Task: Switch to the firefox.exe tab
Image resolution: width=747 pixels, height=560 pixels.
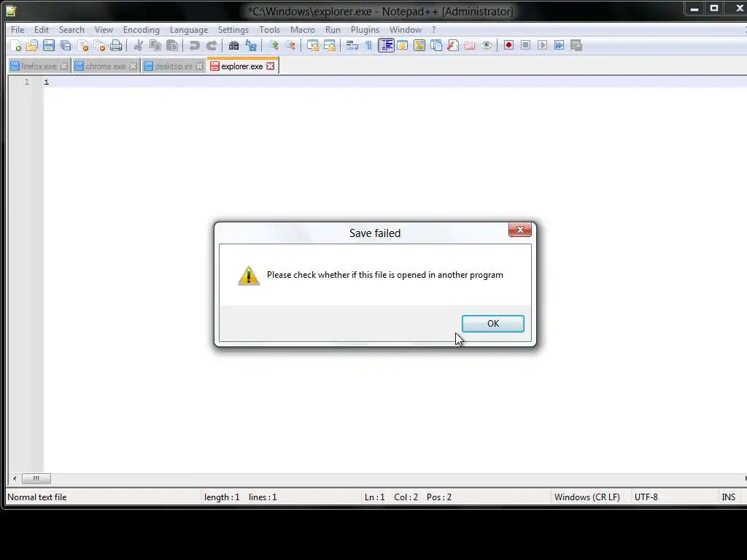Action: click(39, 66)
